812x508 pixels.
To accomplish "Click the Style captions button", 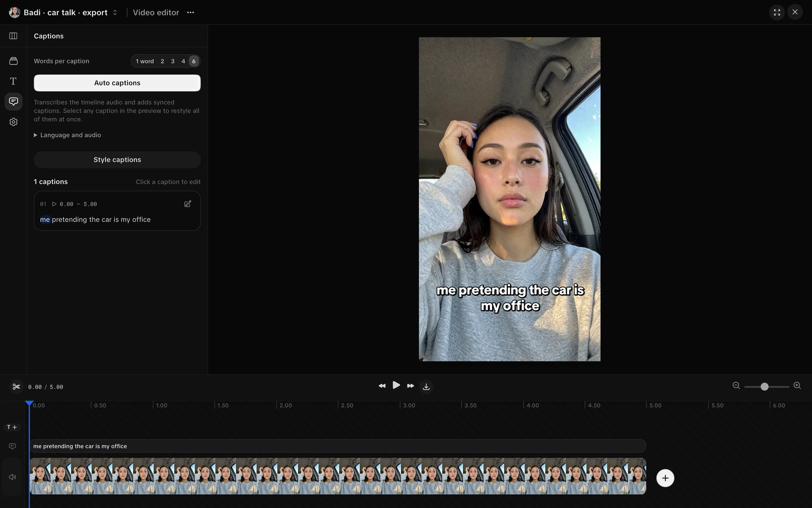I will click(x=117, y=160).
